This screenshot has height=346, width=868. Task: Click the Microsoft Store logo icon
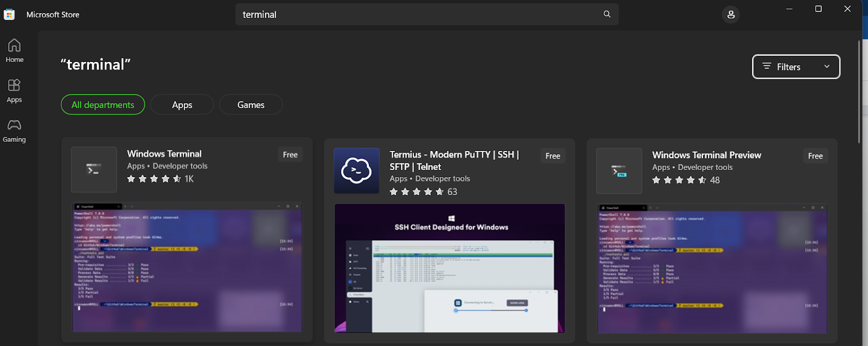(x=9, y=15)
